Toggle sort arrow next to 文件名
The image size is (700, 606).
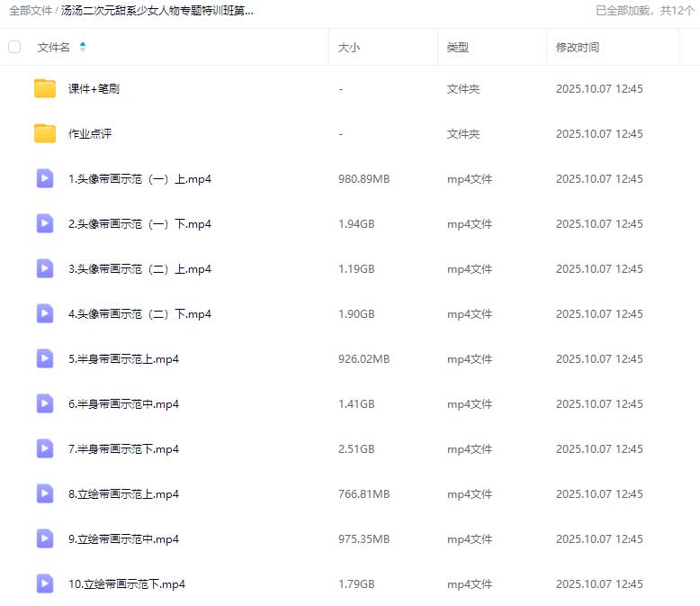(x=83, y=47)
